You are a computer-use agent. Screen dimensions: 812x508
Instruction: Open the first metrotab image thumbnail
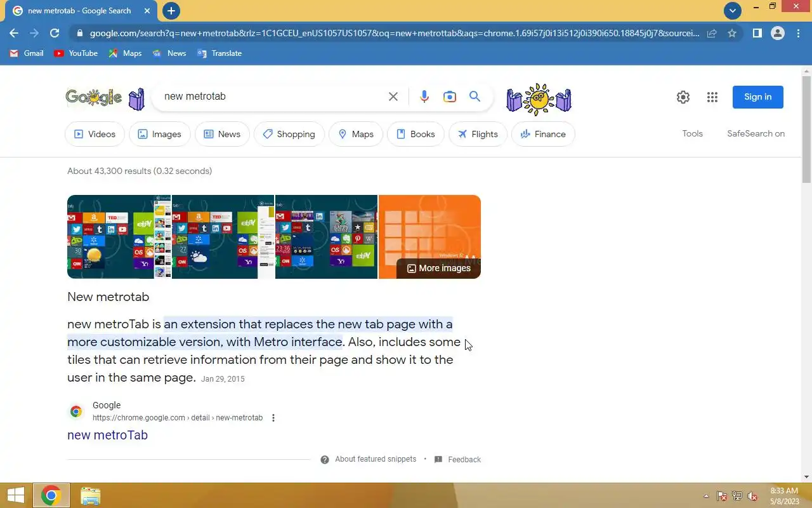(119, 237)
